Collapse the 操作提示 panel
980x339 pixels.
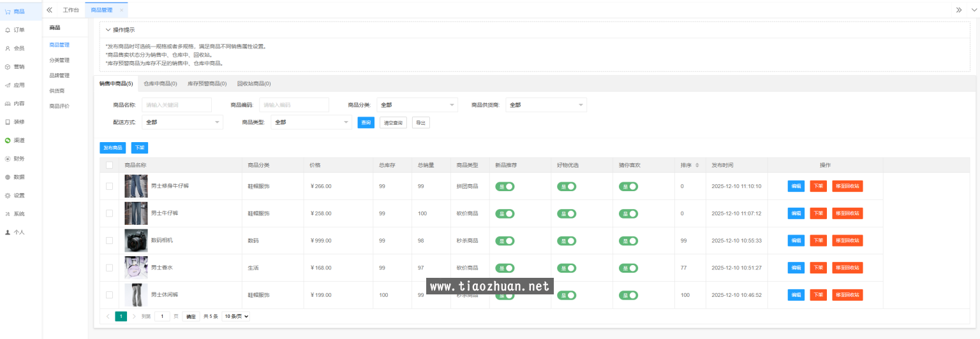108,30
